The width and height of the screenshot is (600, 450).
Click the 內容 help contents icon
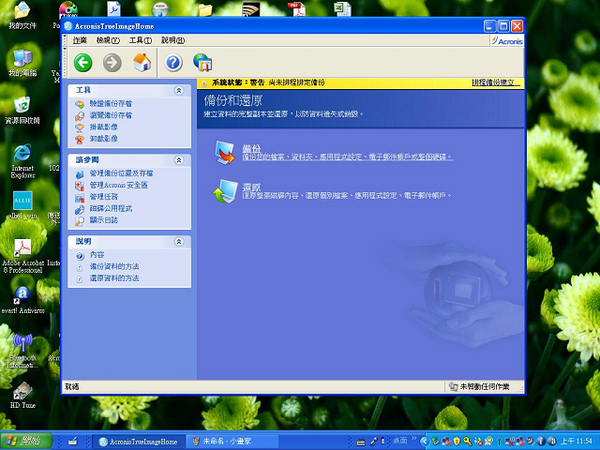(x=80, y=255)
